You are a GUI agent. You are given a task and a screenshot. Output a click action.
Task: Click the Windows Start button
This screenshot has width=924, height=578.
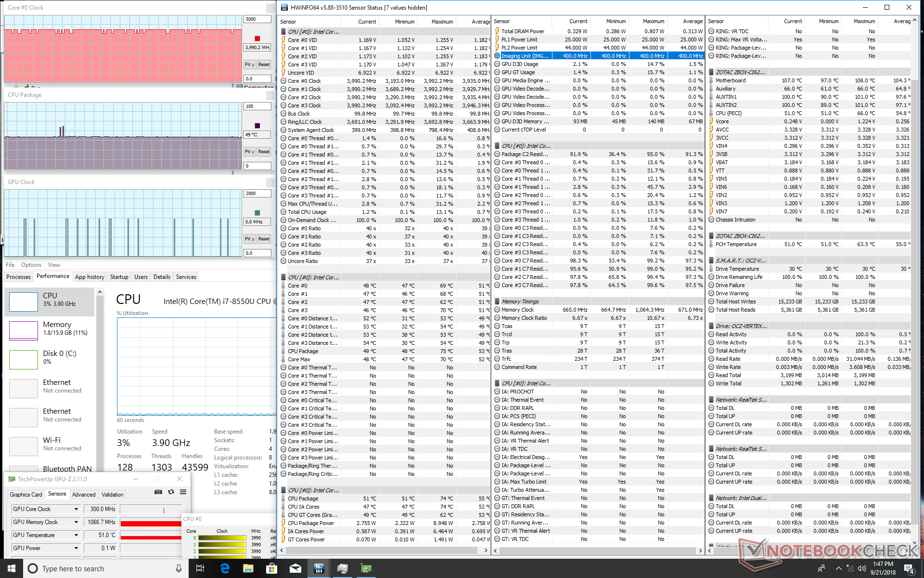click(x=12, y=568)
